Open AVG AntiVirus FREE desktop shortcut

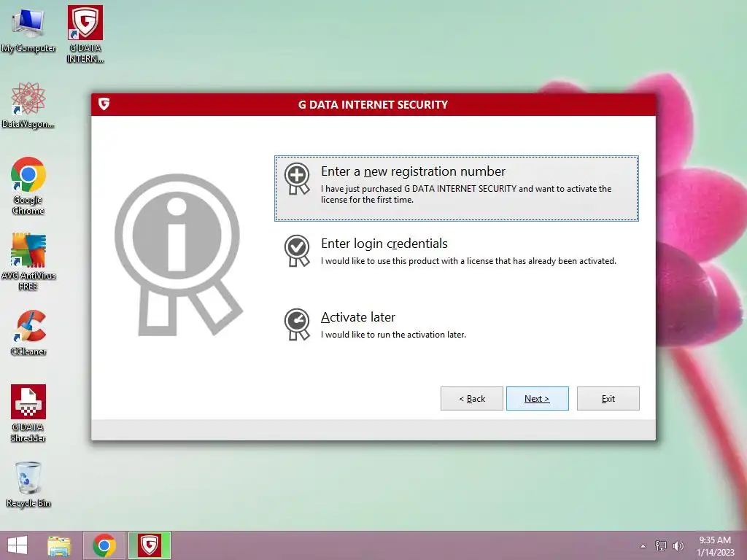pos(28,262)
